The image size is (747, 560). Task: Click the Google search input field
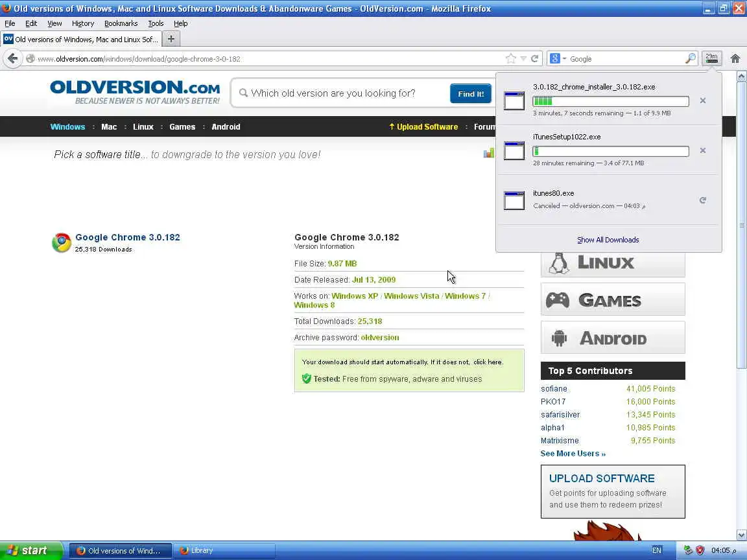626,59
